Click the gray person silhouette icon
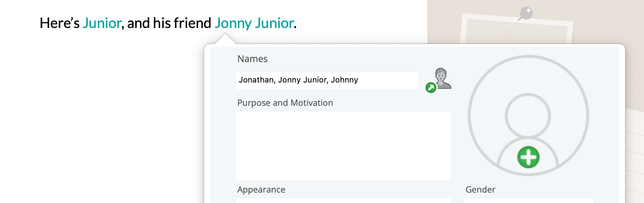Viewport: 644px width, 203px height. click(442, 77)
